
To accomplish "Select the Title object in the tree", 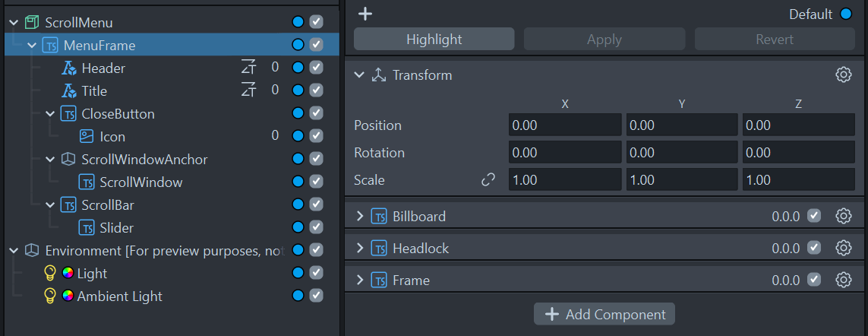I will 94,91.
